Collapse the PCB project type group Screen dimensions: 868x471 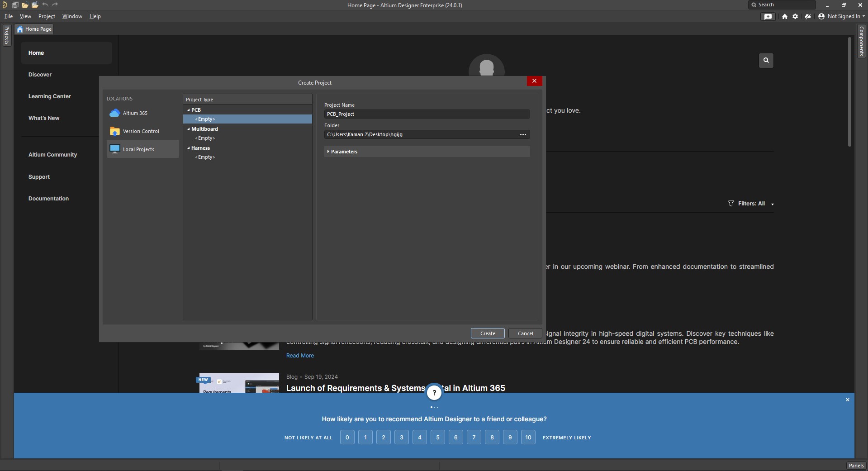(x=189, y=110)
